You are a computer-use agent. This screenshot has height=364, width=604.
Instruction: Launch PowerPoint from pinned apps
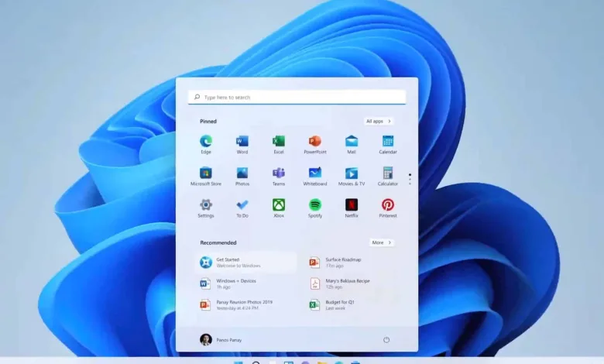tap(315, 142)
